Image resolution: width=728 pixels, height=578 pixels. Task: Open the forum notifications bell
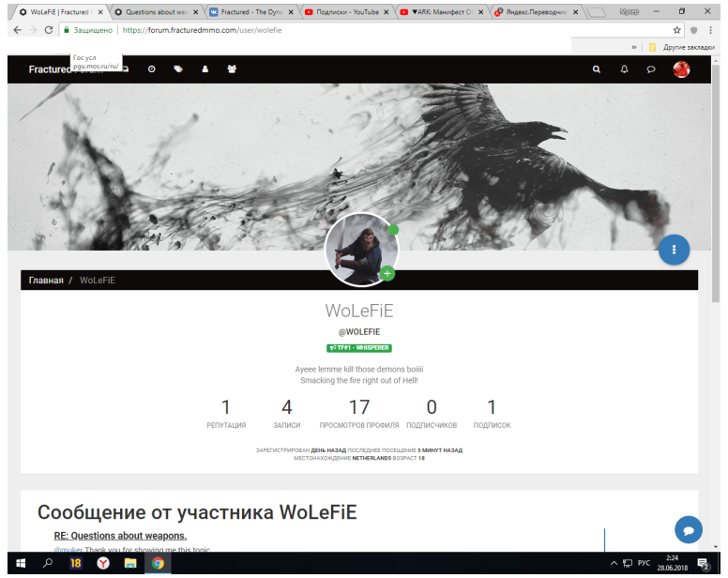[625, 69]
